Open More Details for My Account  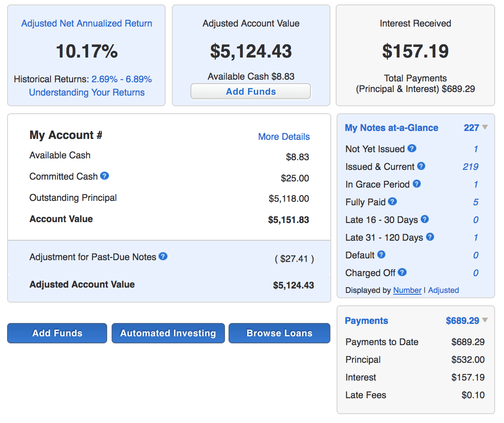284,137
